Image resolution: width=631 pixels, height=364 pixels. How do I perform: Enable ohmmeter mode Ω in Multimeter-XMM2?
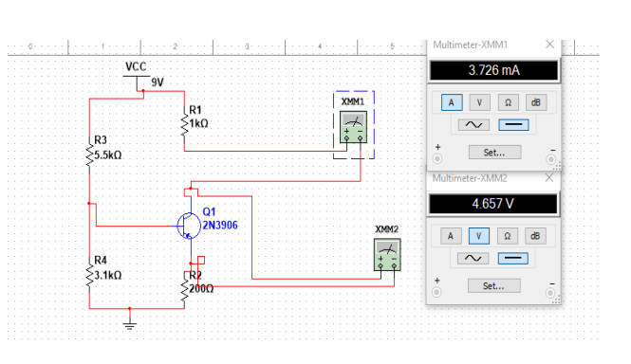tap(507, 236)
